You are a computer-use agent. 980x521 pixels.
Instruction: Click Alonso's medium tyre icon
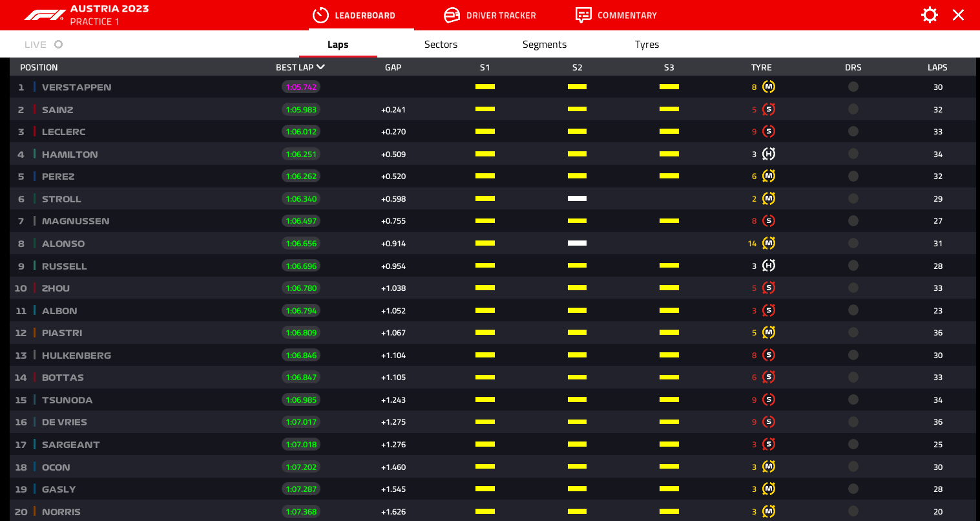[x=769, y=243]
